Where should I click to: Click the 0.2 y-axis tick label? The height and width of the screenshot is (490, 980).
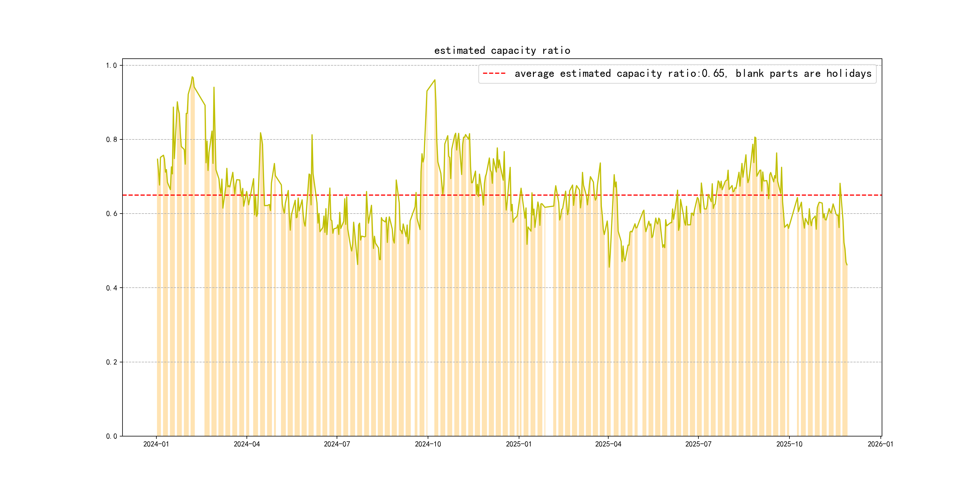[x=111, y=362]
